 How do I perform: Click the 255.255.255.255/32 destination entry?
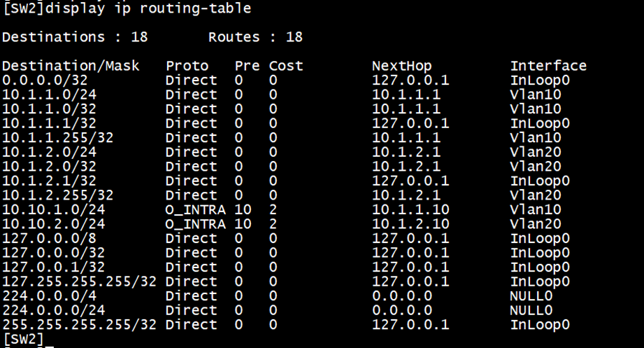pos(79,324)
